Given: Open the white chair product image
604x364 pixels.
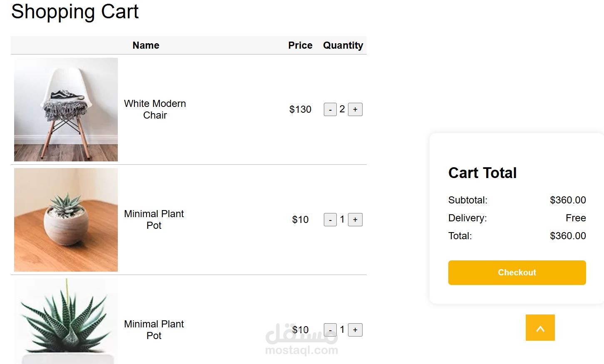Looking at the screenshot, I should tap(66, 109).
